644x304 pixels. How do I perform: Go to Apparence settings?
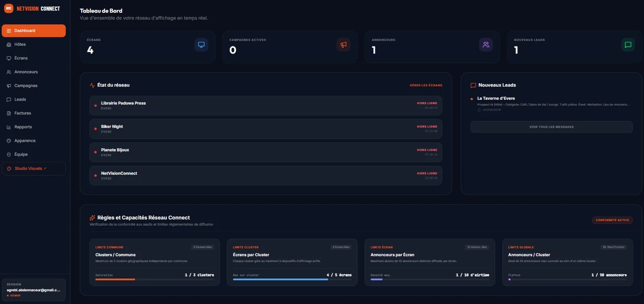(x=33, y=141)
